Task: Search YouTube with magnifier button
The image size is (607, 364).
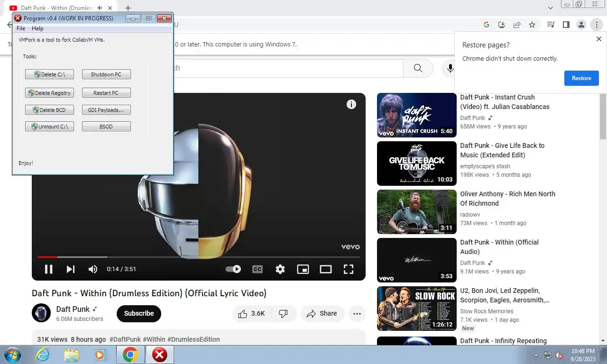Action: pos(418,68)
